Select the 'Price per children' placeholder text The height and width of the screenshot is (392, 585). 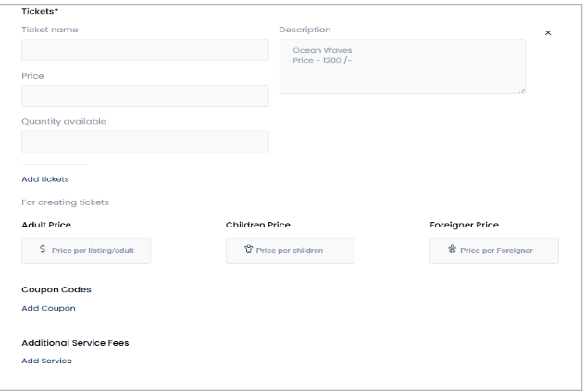point(290,251)
